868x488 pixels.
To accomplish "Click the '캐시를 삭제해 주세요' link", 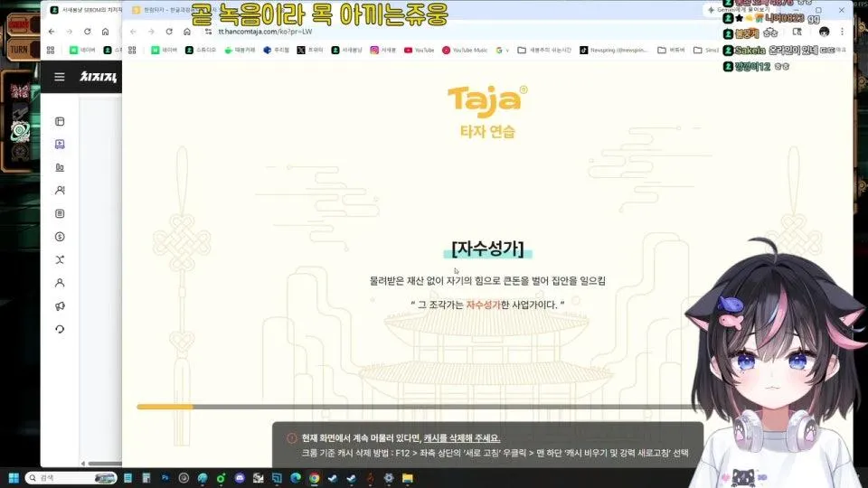I will (x=462, y=438).
